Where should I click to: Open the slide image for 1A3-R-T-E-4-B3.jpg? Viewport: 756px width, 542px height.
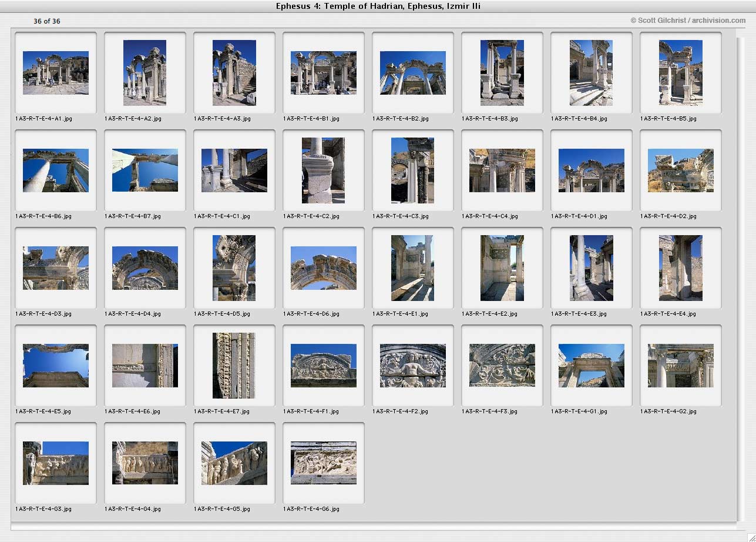(x=502, y=73)
